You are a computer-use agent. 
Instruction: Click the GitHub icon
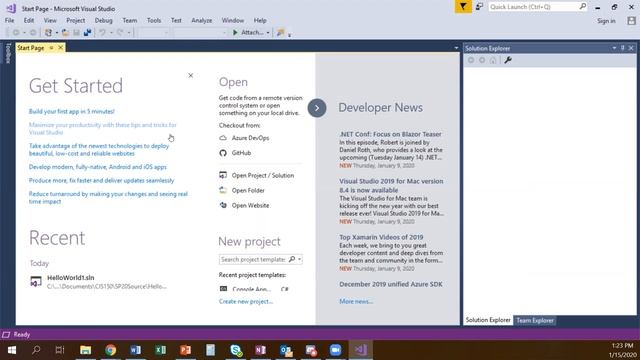click(x=223, y=153)
